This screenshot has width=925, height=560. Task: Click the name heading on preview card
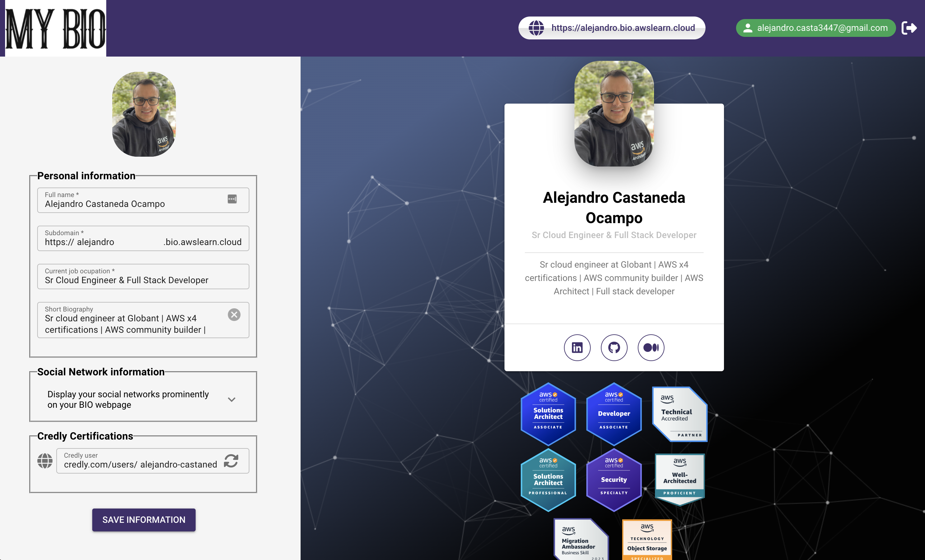tap(614, 208)
